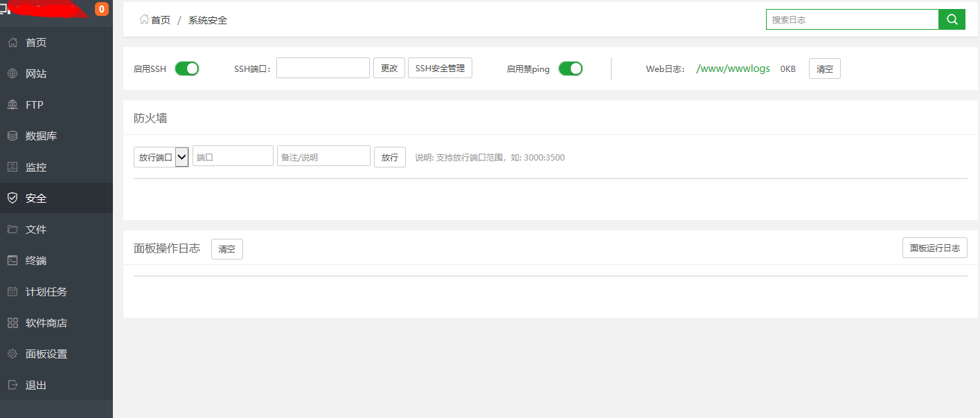Click the 0KB log size text
Image resolution: width=980 pixels, height=418 pixels.
788,69
